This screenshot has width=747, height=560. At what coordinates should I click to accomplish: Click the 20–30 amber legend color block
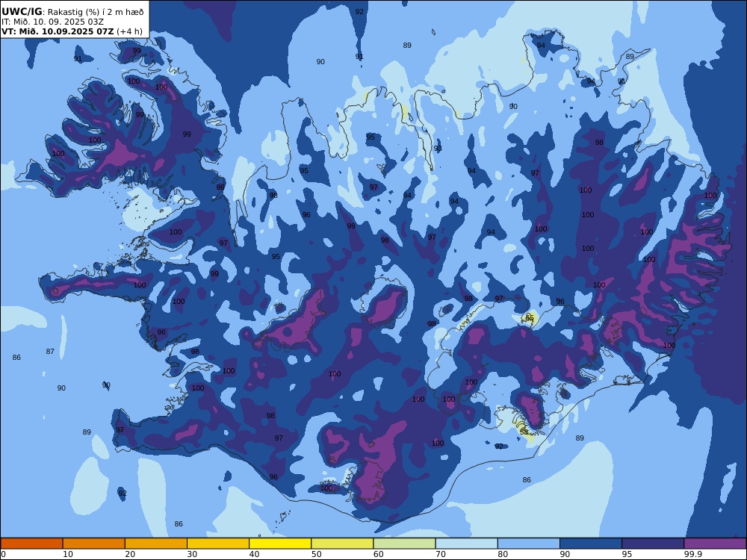156,544
